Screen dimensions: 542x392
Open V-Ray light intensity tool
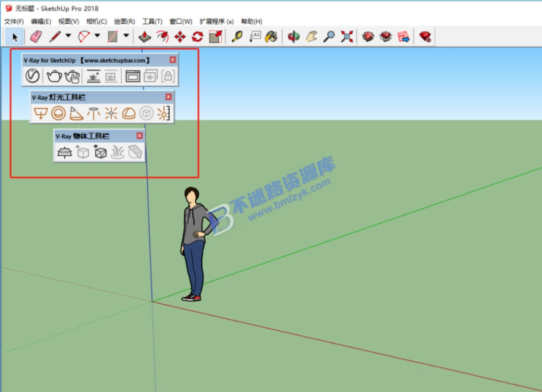[164, 113]
